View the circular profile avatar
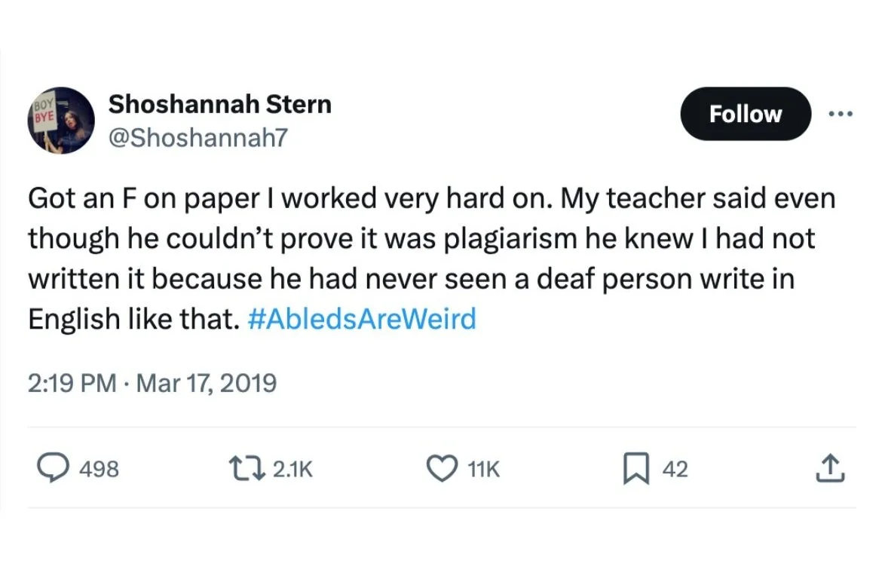 (x=61, y=121)
